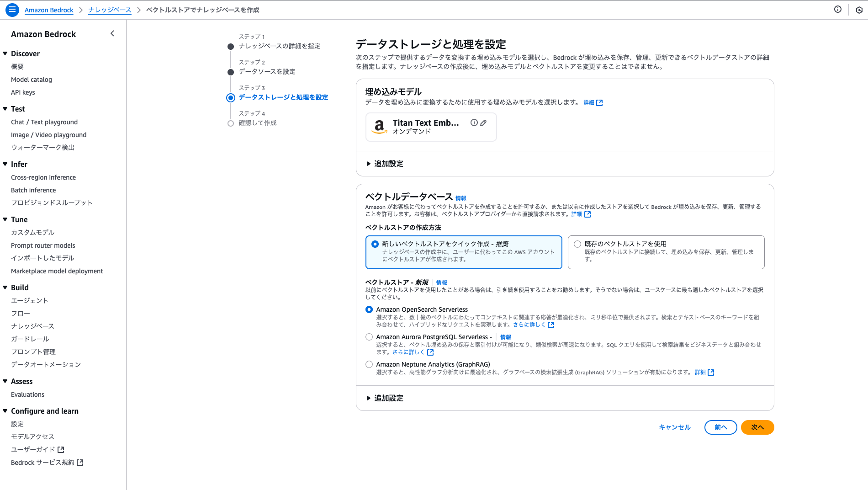Navigate to Model catalog in the sidebar
Viewport: 868px width, 490px height.
[31, 79]
